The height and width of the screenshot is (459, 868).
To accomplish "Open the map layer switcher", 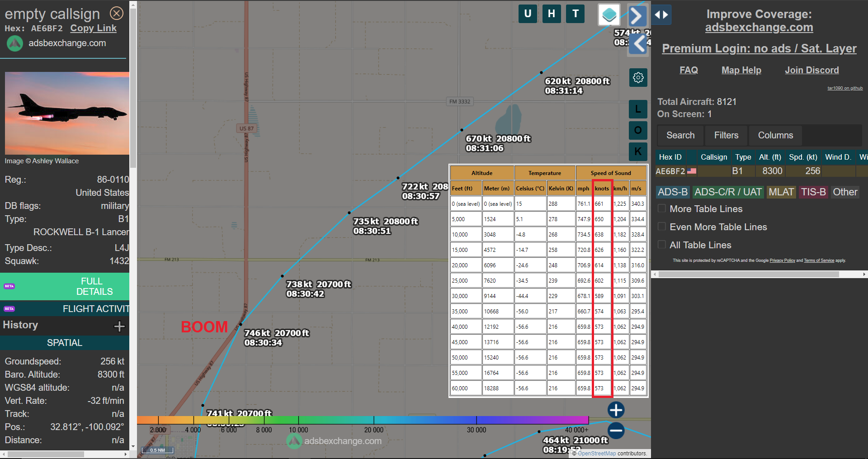I will (x=609, y=15).
